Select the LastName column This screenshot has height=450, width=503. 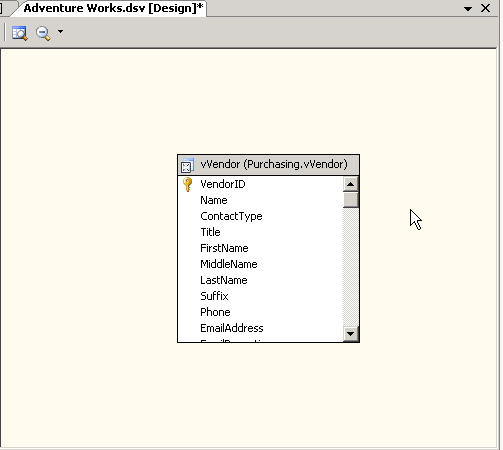[224, 280]
